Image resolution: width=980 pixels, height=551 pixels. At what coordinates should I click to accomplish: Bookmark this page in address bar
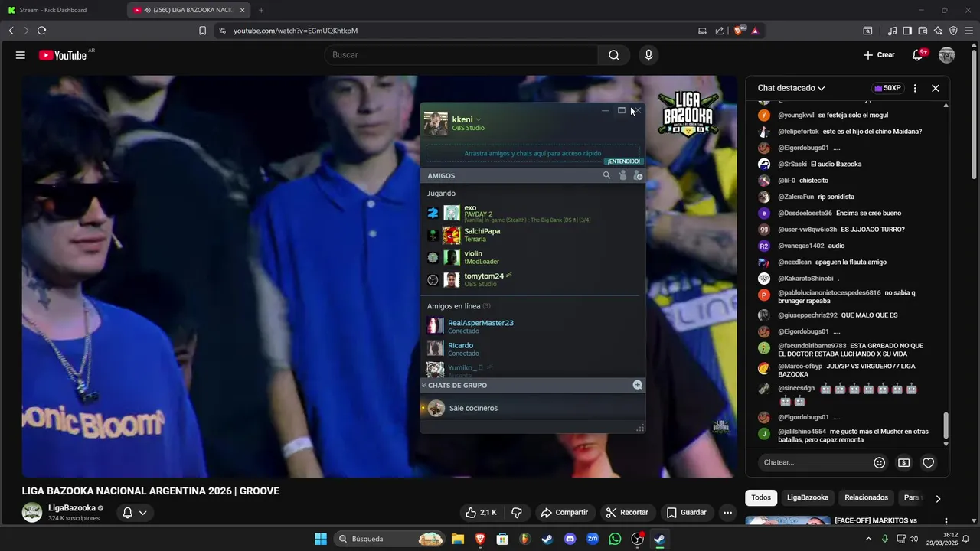pyautogui.click(x=202, y=31)
